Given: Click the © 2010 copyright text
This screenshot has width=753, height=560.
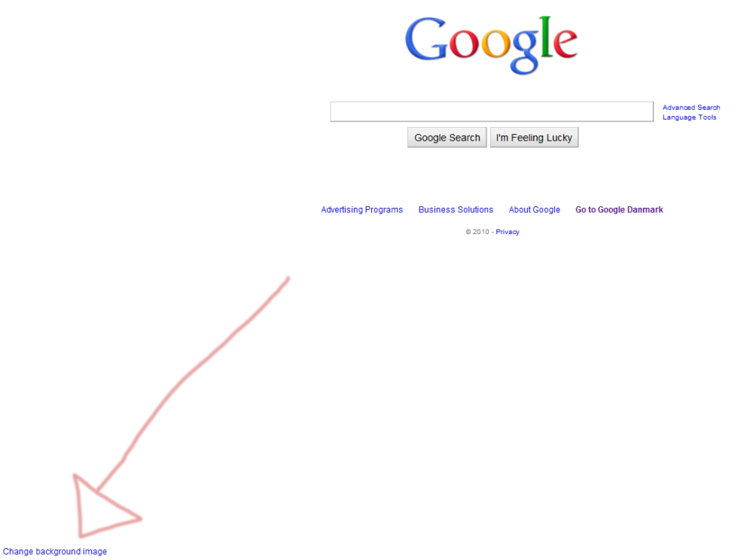Looking at the screenshot, I should (477, 232).
